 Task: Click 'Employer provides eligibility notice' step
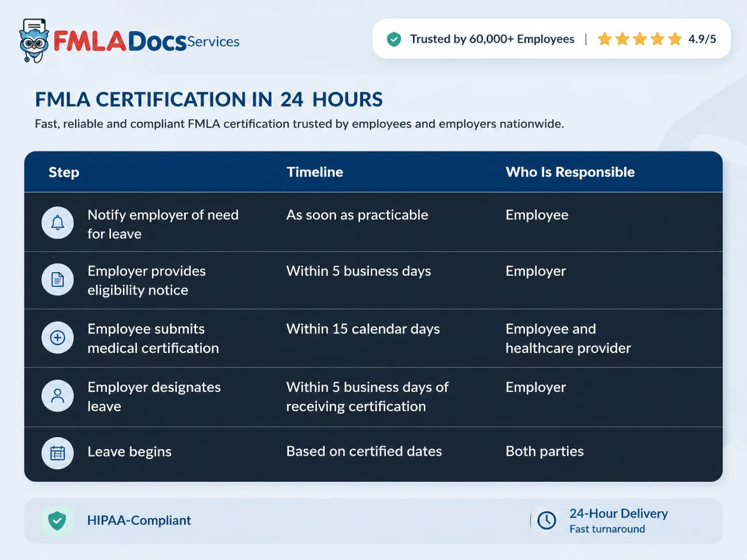click(x=147, y=281)
